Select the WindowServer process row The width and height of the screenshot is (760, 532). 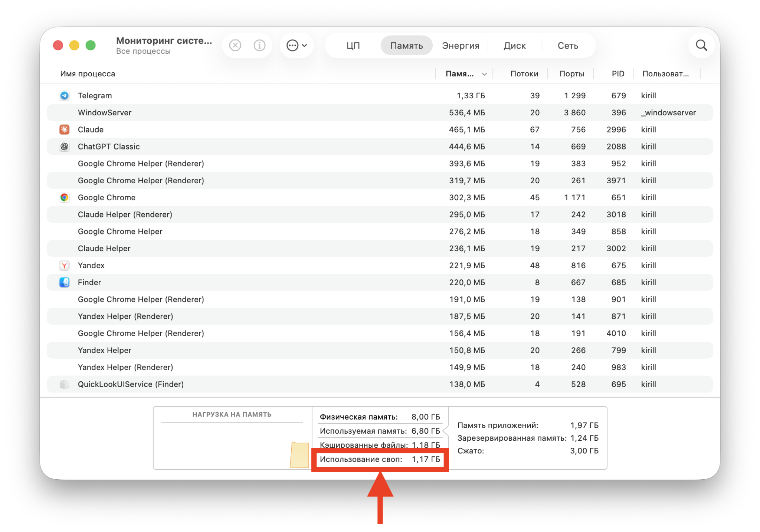tap(380, 112)
